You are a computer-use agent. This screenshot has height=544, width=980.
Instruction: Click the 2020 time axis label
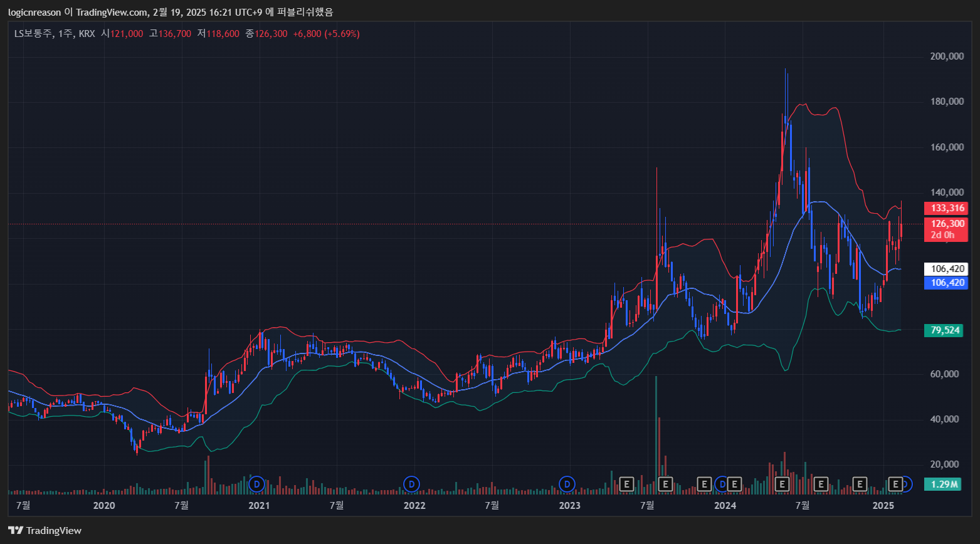click(103, 505)
